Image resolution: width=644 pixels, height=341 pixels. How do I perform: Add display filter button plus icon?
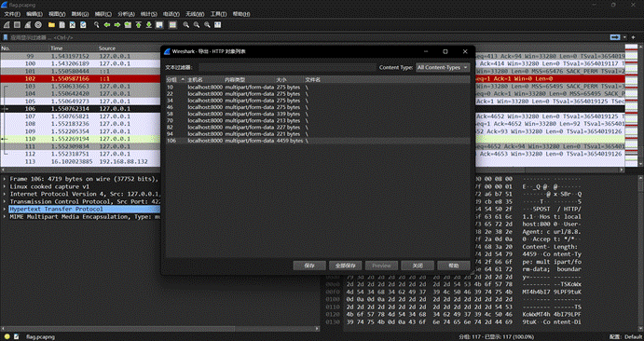click(634, 37)
